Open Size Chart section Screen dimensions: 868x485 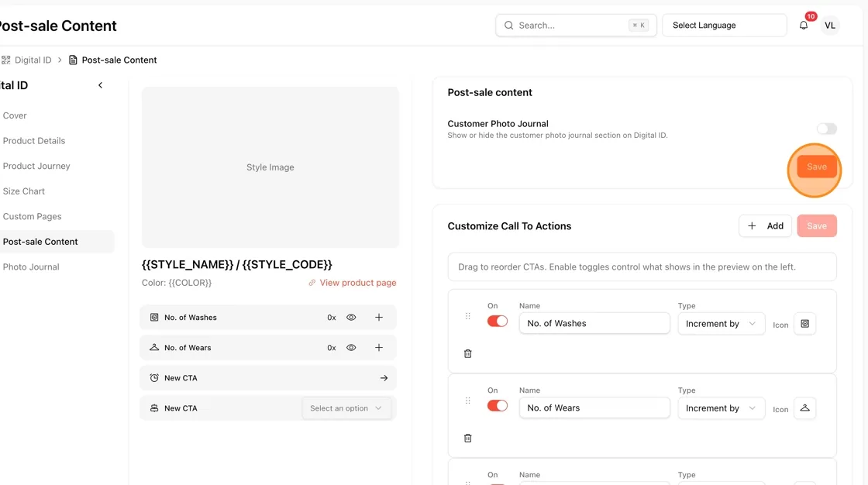[x=24, y=191]
